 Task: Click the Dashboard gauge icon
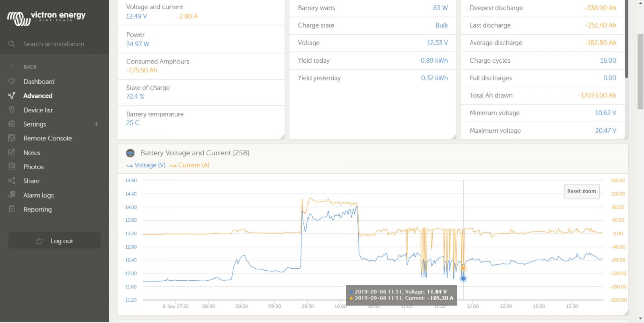click(x=12, y=82)
